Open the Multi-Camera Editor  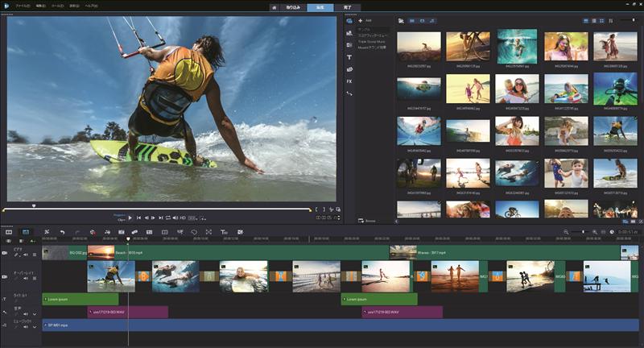tap(165, 232)
